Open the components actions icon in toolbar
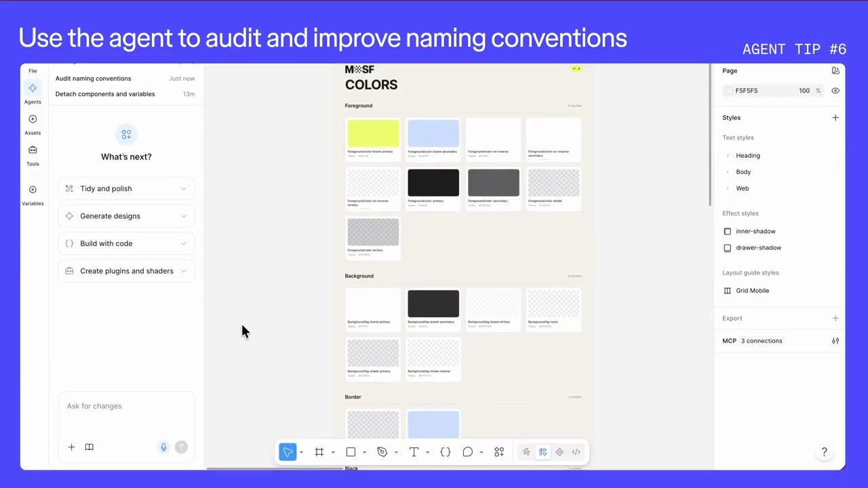 coord(499,452)
